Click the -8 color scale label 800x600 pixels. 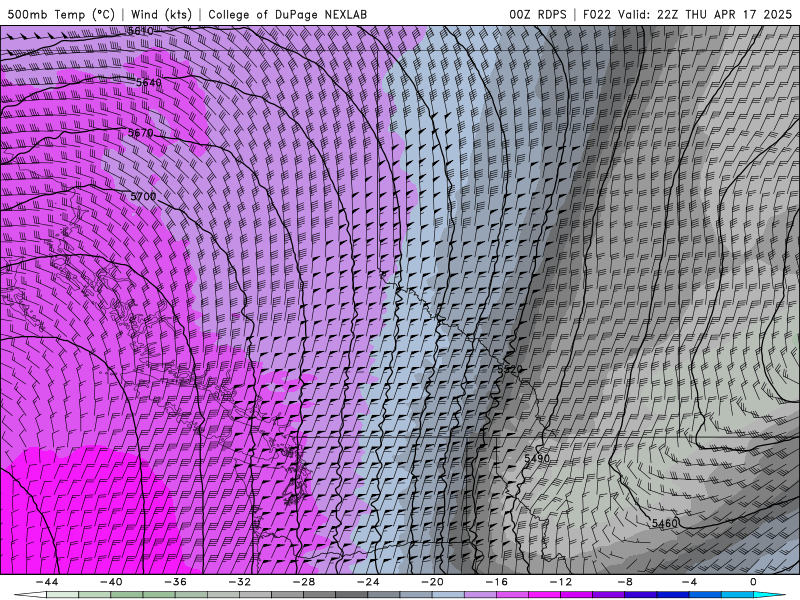[x=625, y=582]
